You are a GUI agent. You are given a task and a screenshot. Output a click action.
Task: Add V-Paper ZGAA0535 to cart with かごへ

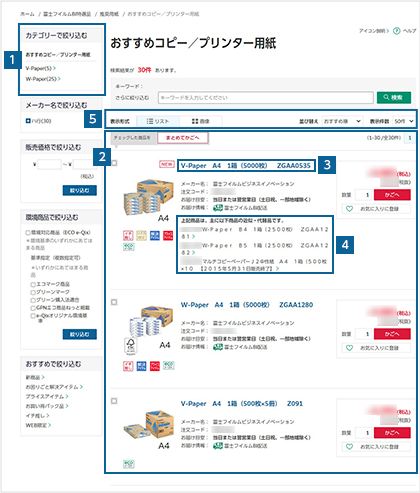pyautogui.click(x=392, y=195)
